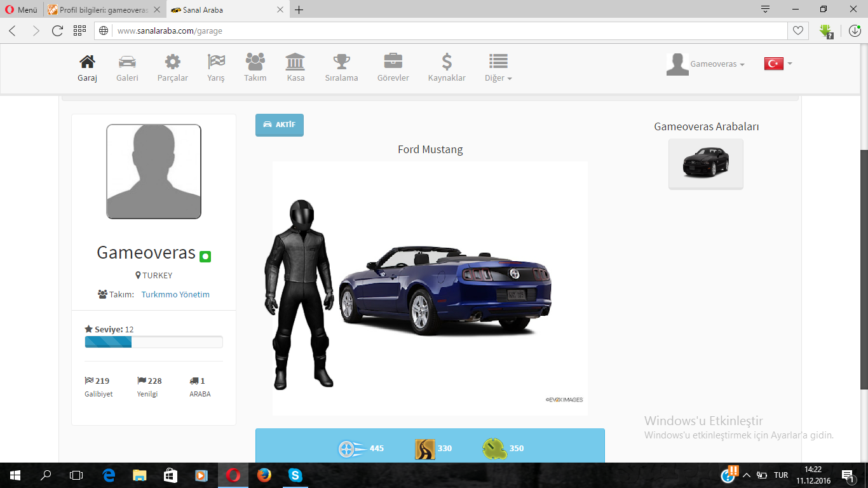The height and width of the screenshot is (488, 868).
Task: Open the Windows Store taskbar icon
Action: coord(170,475)
